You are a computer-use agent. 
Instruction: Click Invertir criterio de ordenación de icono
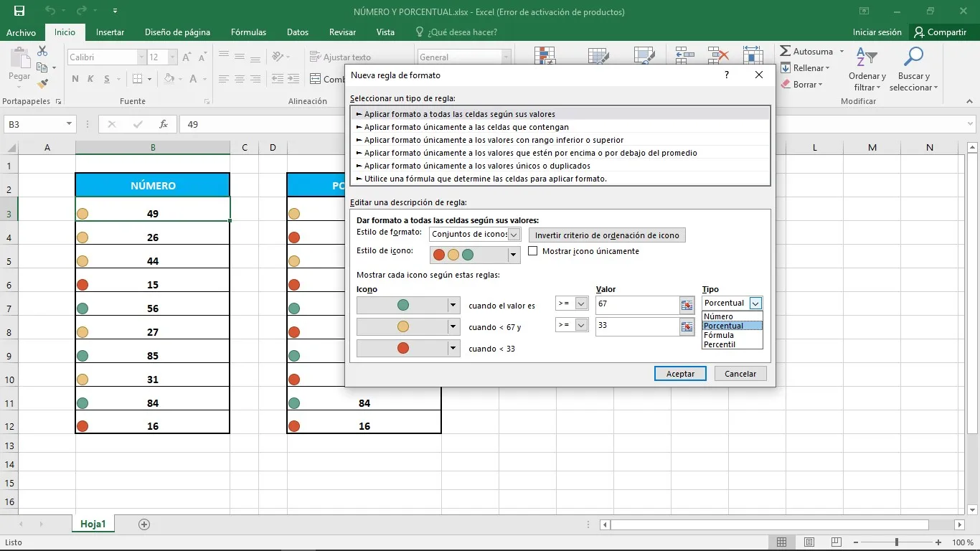coord(607,235)
